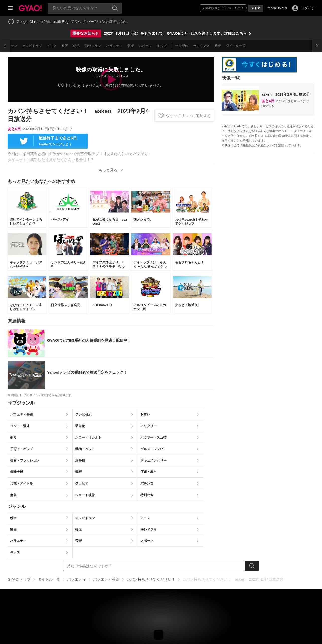Open ABChanZOO thumbnail
Screen dimensions: 322x644
pos(110,287)
